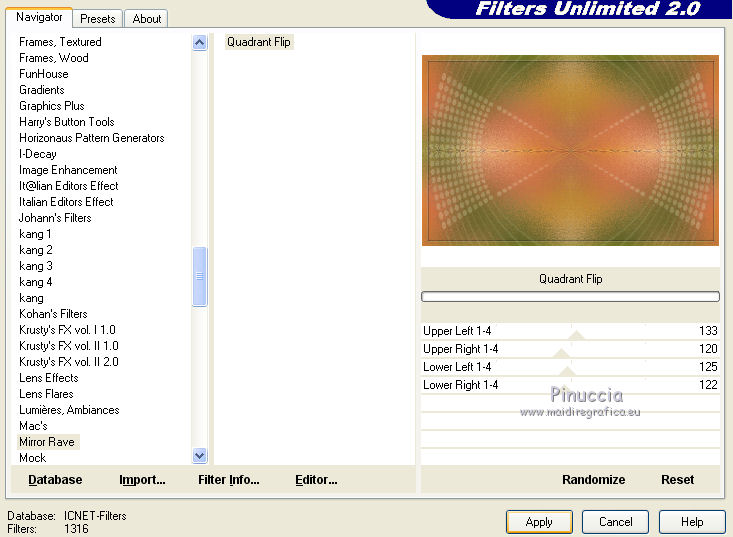Open the Presets tab
This screenshot has height=537, width=733.
[97, 19]
